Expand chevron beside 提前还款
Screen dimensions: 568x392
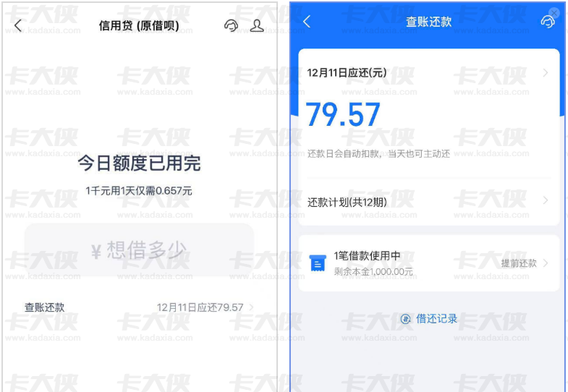coord(546,263)
